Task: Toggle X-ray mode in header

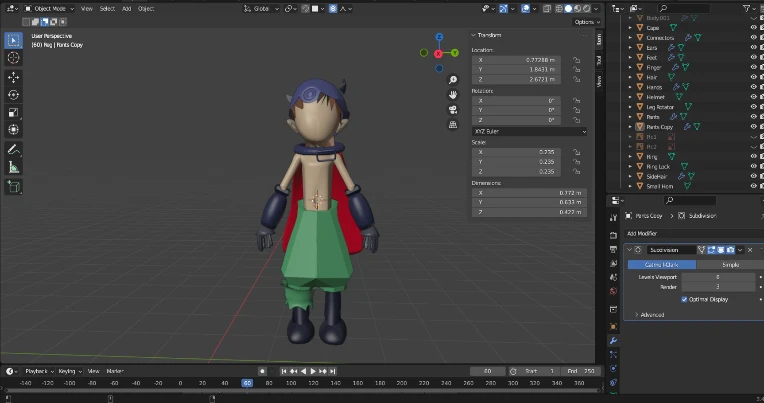Action: [x=547, y=9]
